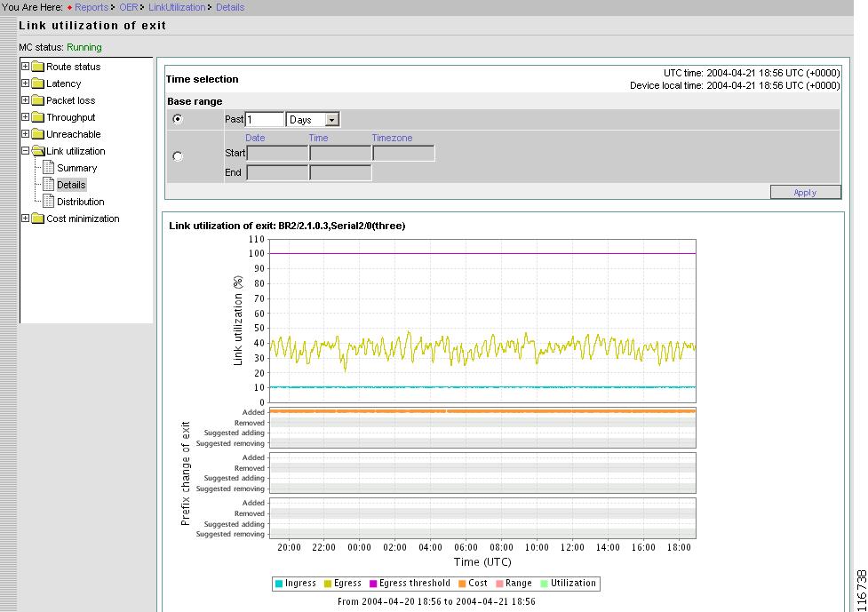Click the Unreachable folder icon

point(38,134)
